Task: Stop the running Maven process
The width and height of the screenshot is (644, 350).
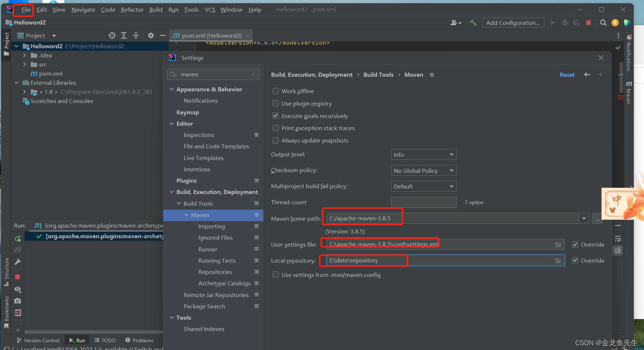Action: coord(17,277)
